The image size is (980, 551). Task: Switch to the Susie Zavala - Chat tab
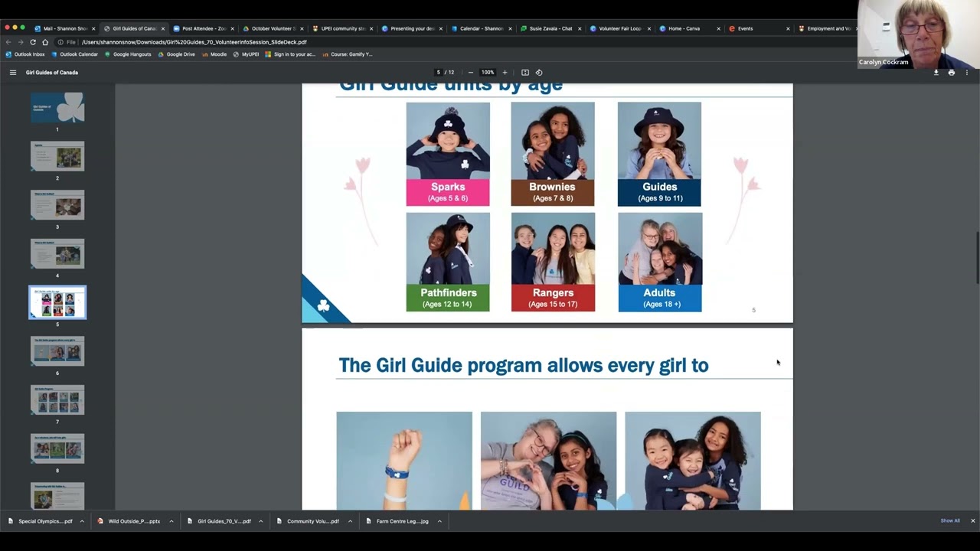tap(550, 29)
